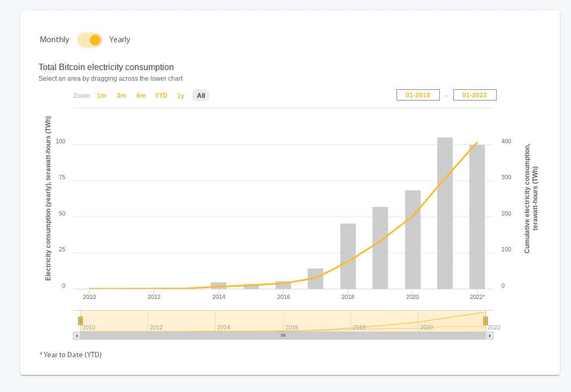
Task: Click the navigator scrollbar grip
Action: pos(283,336)
